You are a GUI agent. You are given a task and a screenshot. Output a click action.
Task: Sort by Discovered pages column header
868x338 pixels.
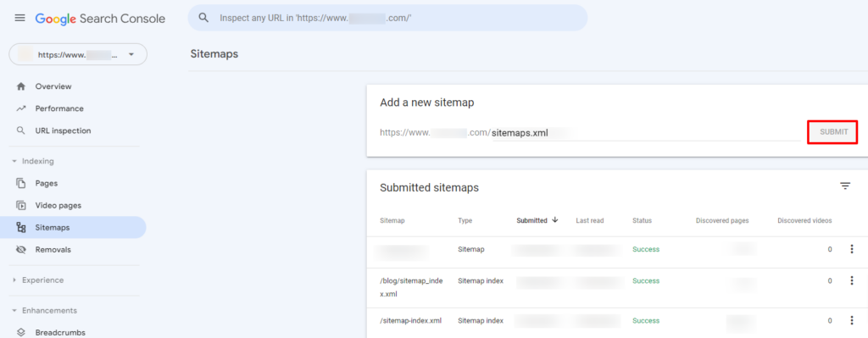pyautogui.click(x=722, y=220)
